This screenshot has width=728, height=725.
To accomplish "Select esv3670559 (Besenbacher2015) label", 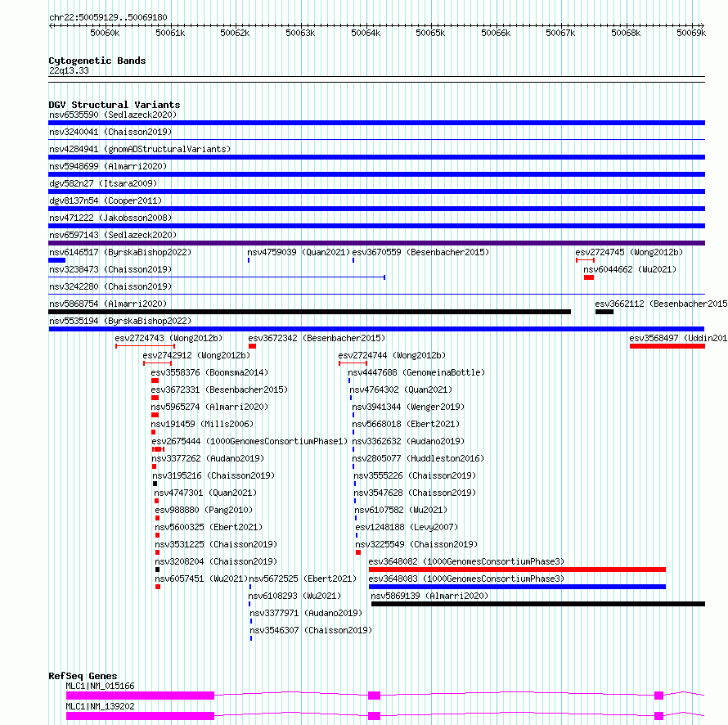I will click(420, 252).
